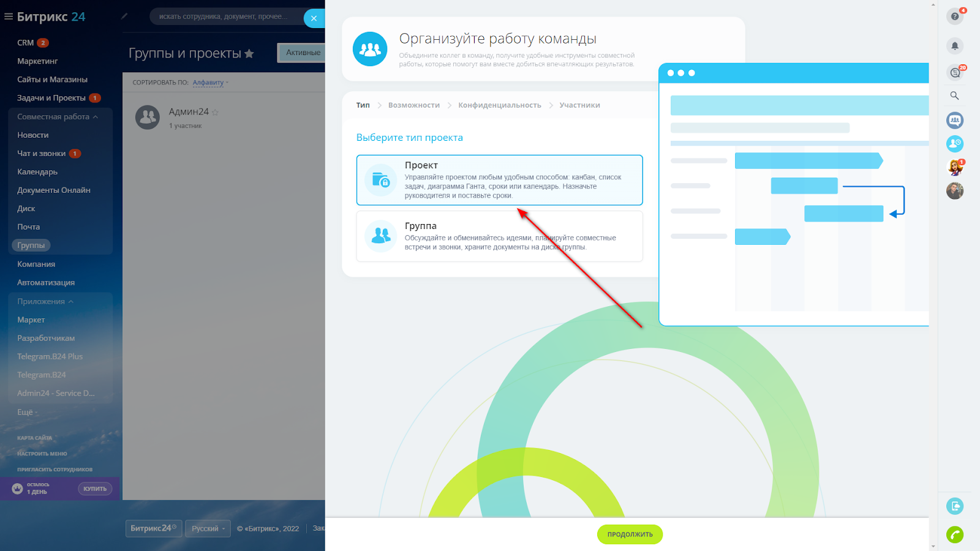
Task: Open Маркетинг in the left menu
Action: pos(37,61)
